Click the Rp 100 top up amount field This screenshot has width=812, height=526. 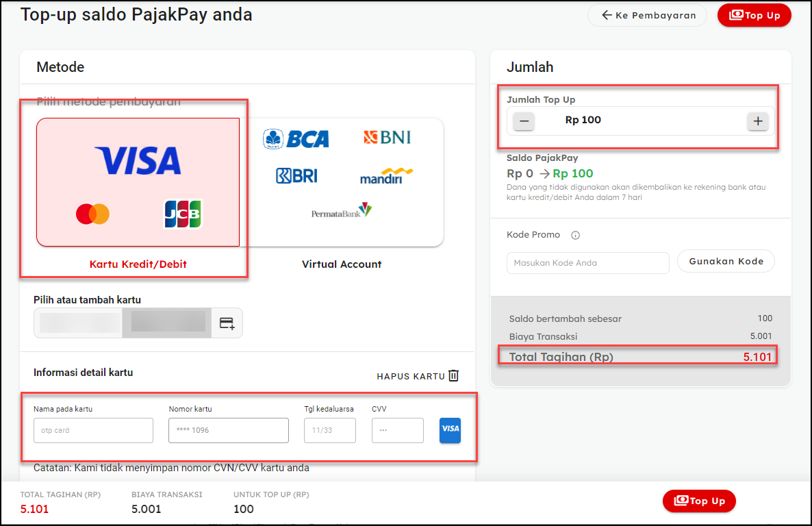[641, 121]
